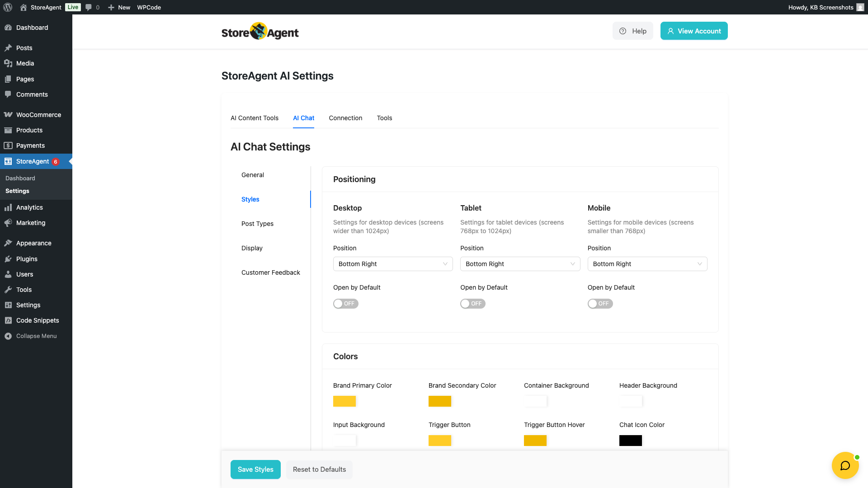
Task: Pick the Chat Icon Color swatch
Action: (631, 441)
